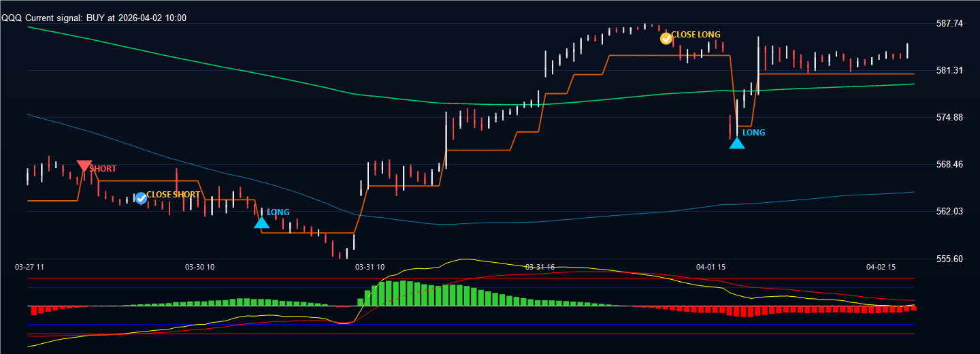Viewport: 980px width, 354px height.
Task: Click the 587.74 price axis label
Action: click(x=949, y=23)
